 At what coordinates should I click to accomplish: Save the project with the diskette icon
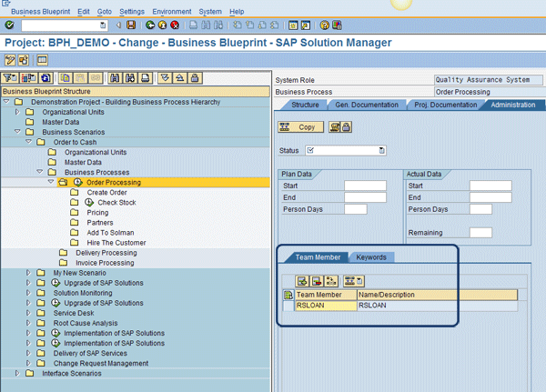[131, 25]
